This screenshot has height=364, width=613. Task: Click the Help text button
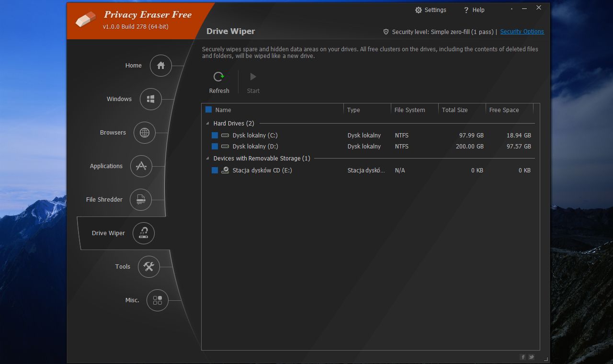pos(478,10)
